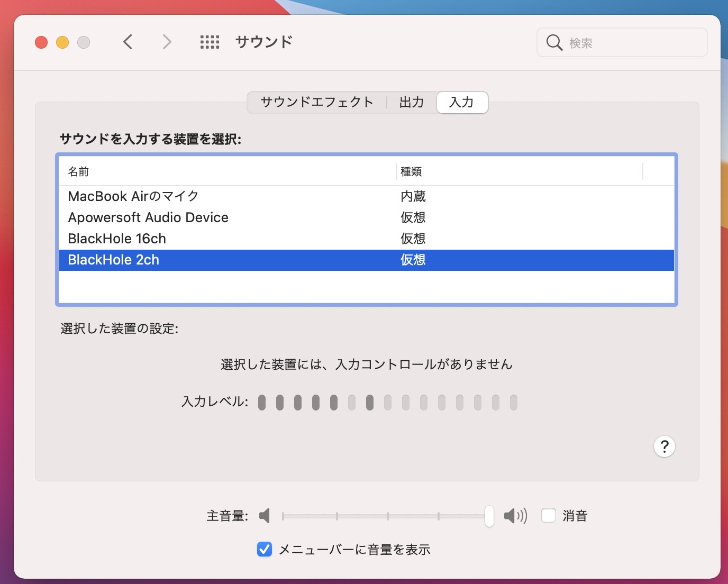Click the magnifying glass search icon
Image resolution: width=728 pixels, height=584 pixels.
(554, 42)
